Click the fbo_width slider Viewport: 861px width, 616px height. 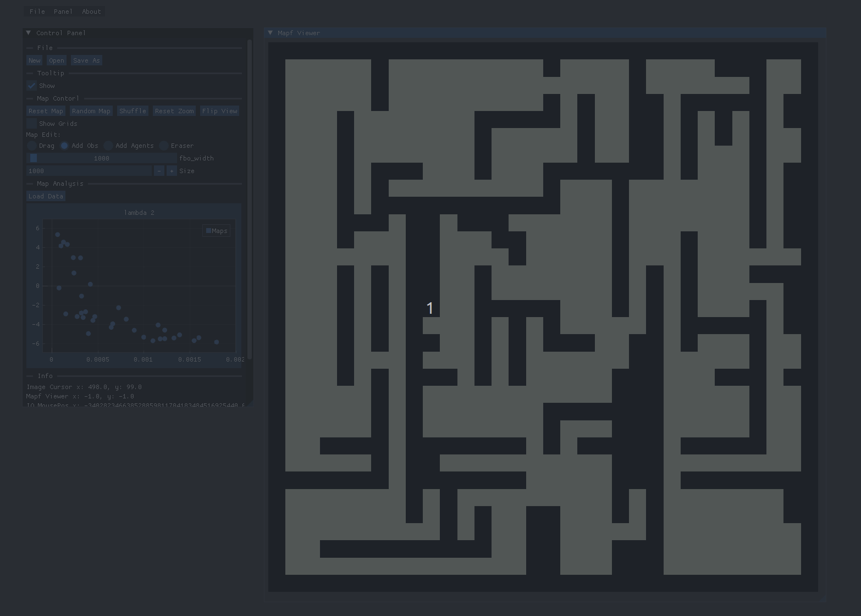[101, 158]
